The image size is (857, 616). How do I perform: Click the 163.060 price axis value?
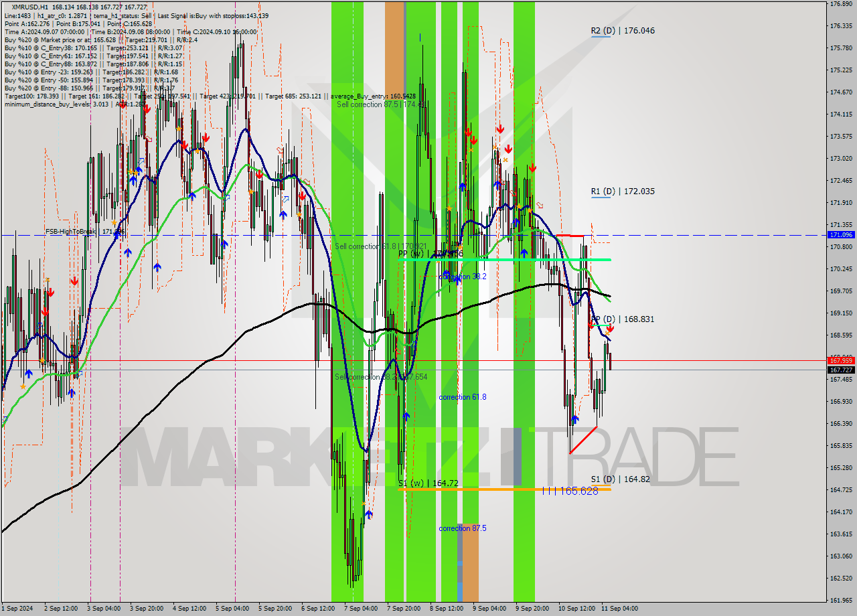840,556
